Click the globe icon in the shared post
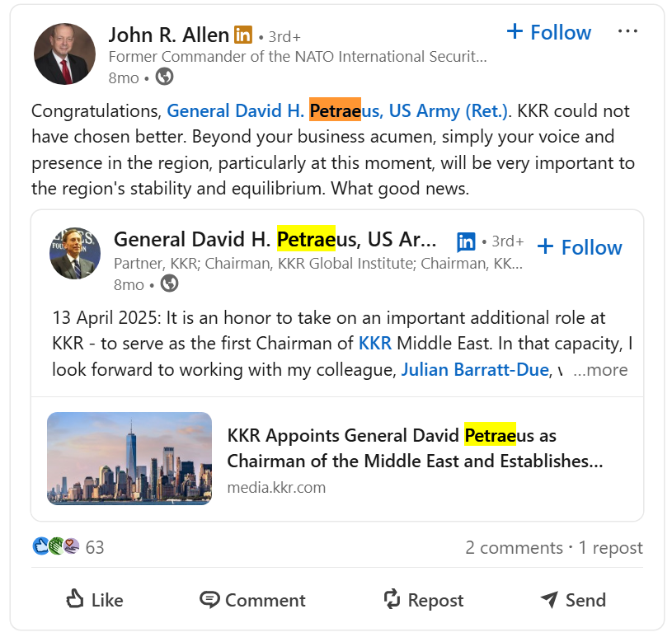Viewport: 672px width, 637px height. [x=169, y=283]
